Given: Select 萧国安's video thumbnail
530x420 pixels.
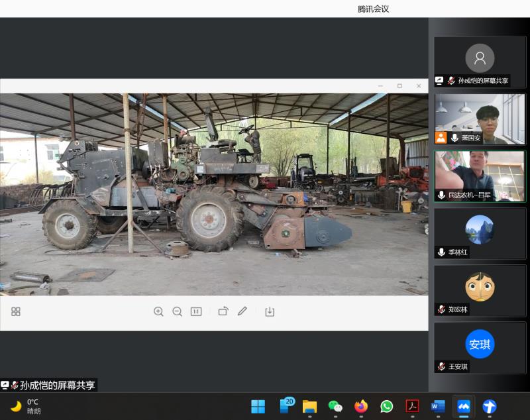Looking at the screenshot, I should (480, 118).
